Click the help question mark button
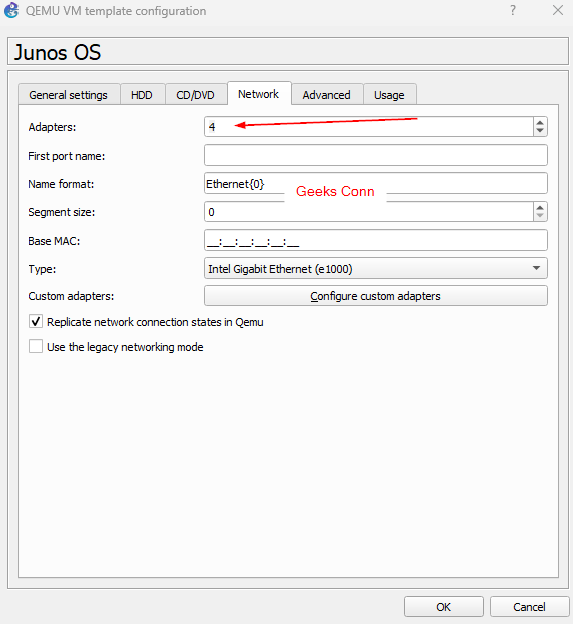 513,10
